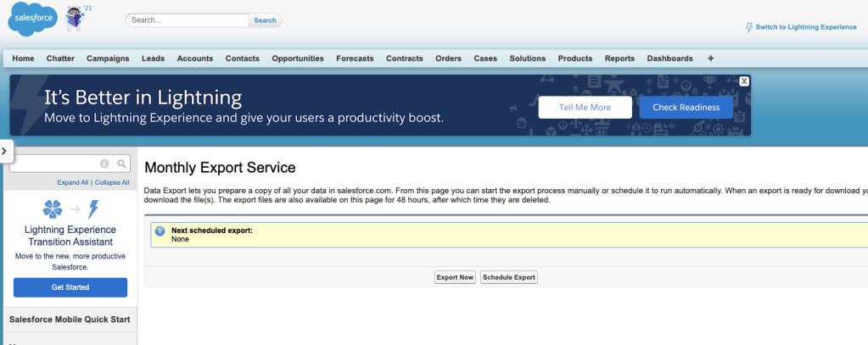Click the info icon in quick find box
Screen dimensions: 868x345
click(105, 164)
